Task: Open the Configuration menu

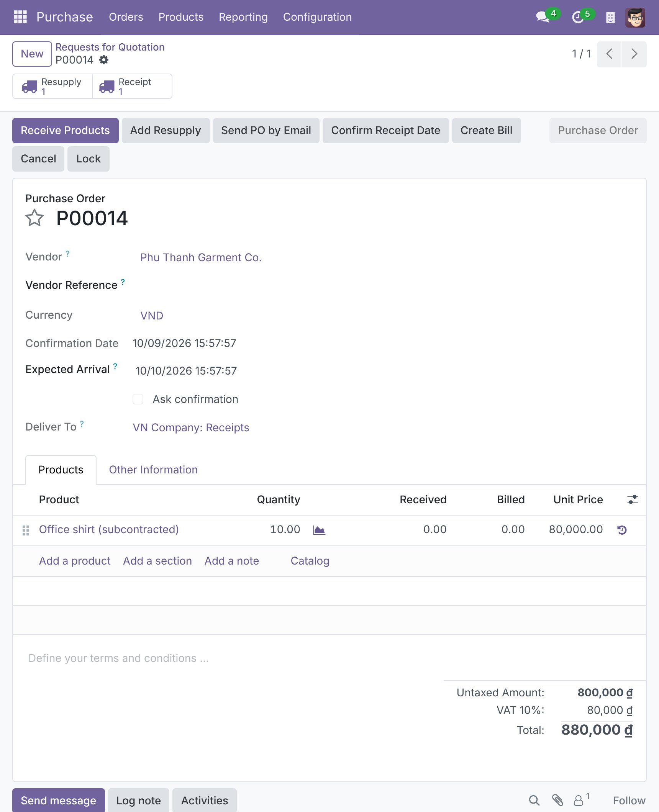Action: pyautogui.click(x=317, y=17)
